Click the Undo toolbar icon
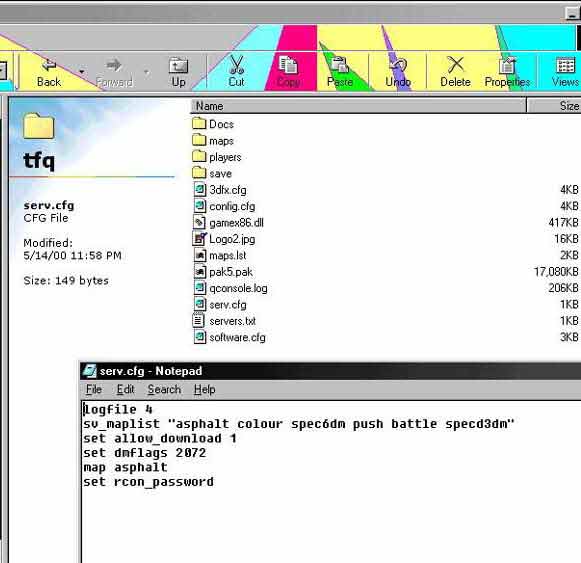581x563 pixels. tap(398, 65)
